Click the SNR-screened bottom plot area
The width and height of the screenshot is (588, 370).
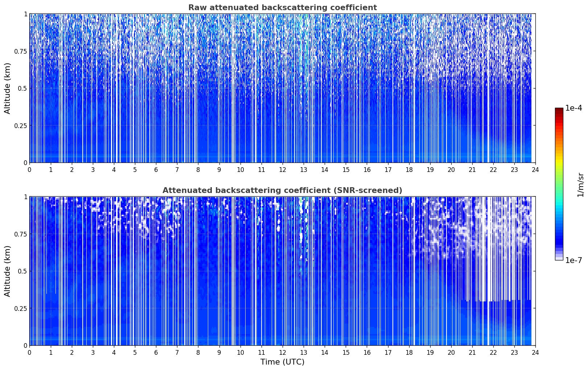tap(282, 271)
